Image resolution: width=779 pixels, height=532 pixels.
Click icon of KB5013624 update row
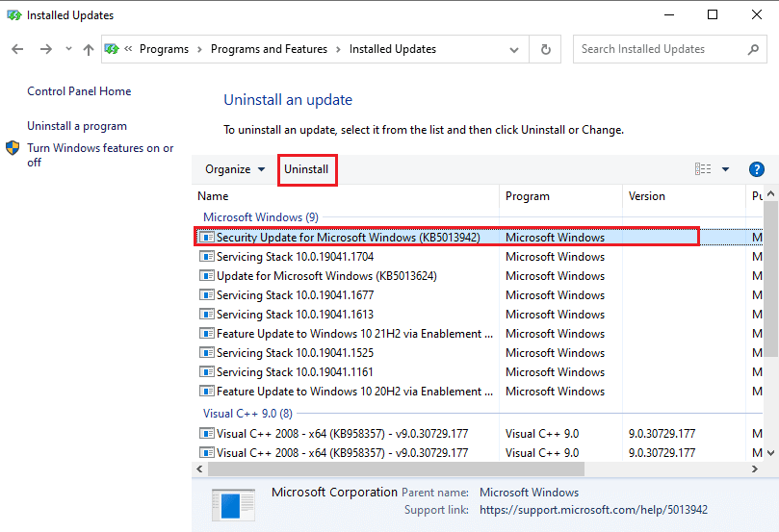point(207,276)
